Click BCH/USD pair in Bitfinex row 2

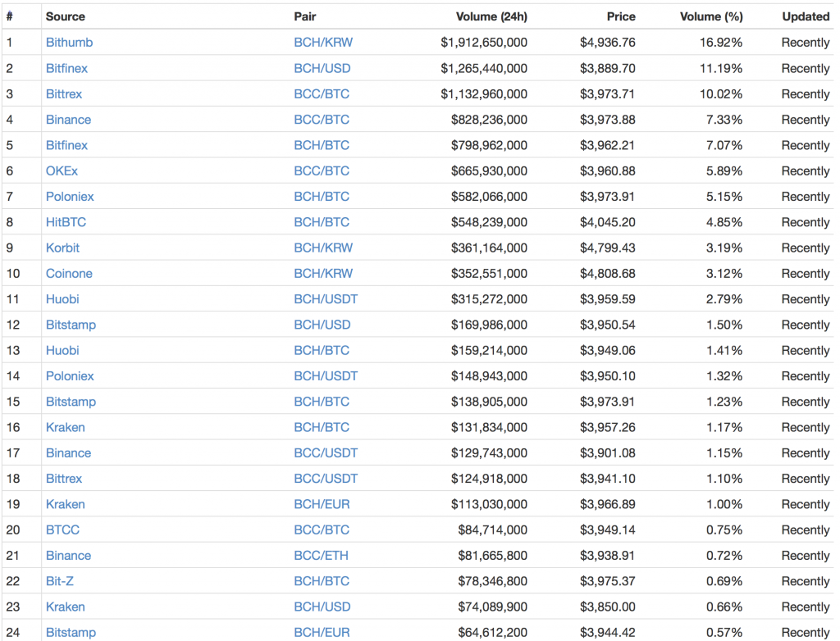pyautogui.click(x=322, y=68)
